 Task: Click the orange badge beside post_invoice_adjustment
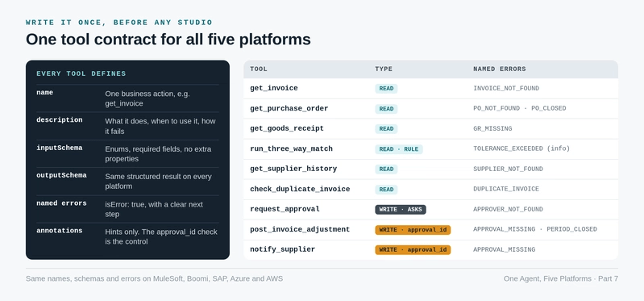pos(413,230)
